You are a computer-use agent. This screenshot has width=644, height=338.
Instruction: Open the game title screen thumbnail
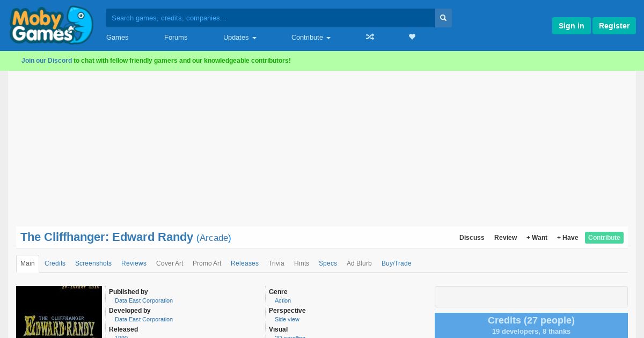pos(59,312)
